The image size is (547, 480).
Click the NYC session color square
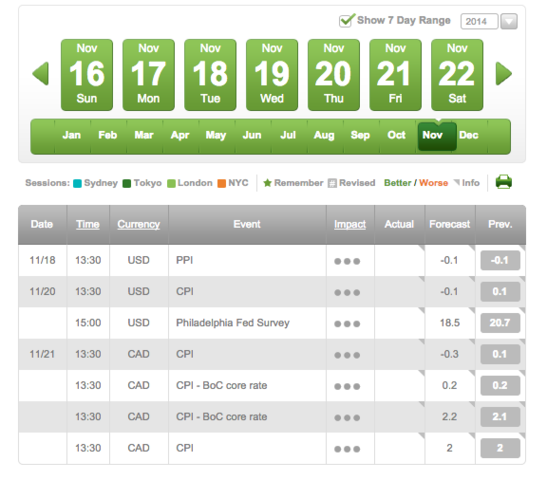[222, 183]
